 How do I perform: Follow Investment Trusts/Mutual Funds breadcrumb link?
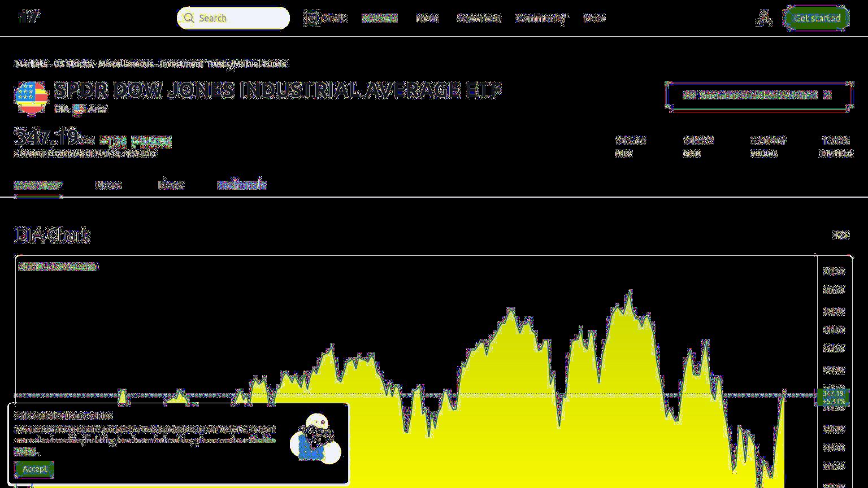(223, 64)
